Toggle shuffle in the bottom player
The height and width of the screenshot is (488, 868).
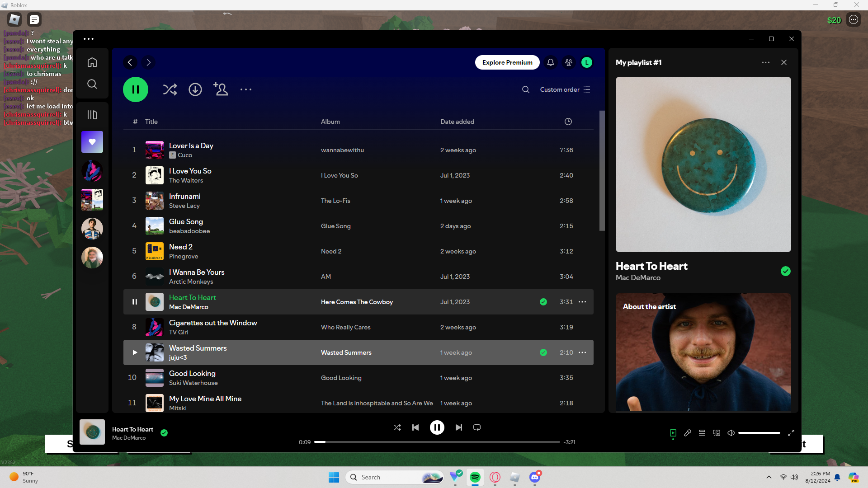coord(397,427)
